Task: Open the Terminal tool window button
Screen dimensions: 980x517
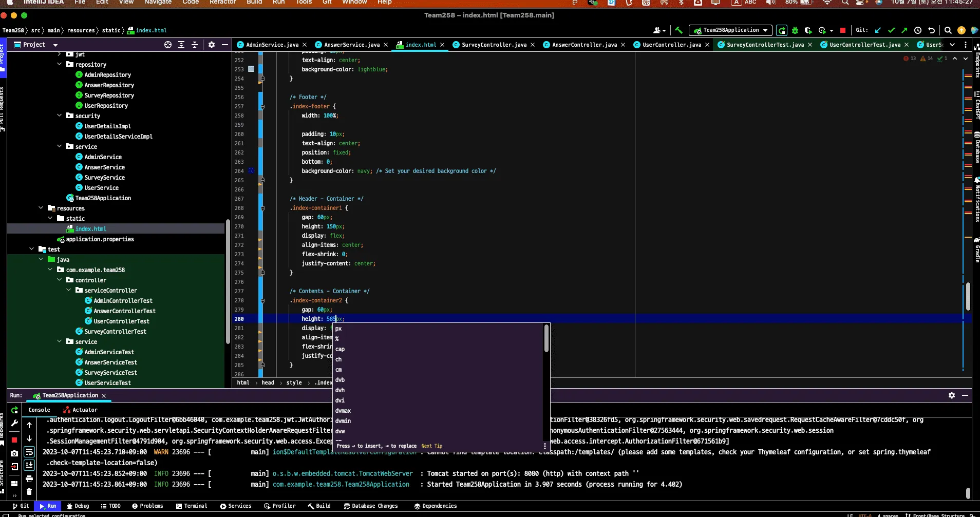Action: click(x=192, y=506)
